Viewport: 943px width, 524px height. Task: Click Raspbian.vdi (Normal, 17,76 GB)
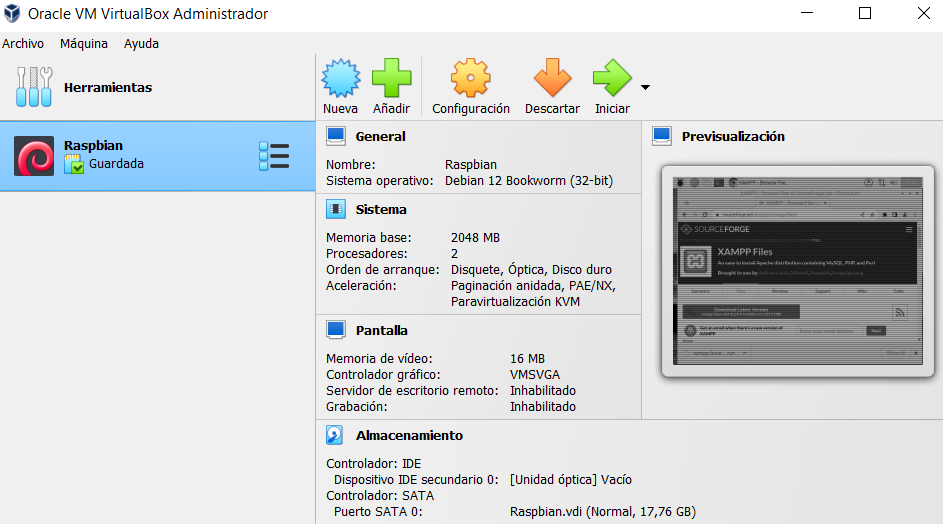603,512
